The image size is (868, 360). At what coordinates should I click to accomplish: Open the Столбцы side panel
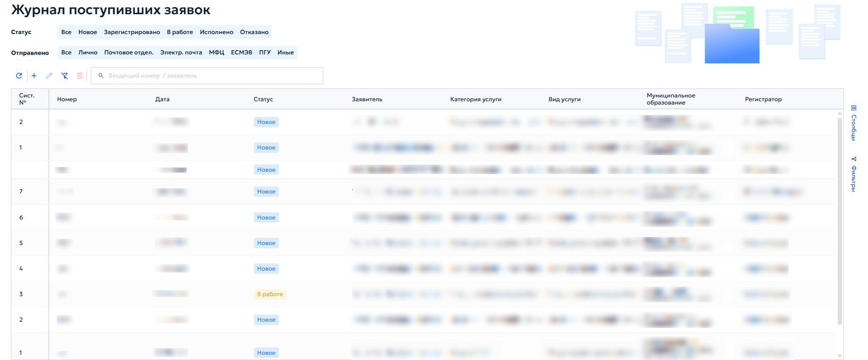854,123
